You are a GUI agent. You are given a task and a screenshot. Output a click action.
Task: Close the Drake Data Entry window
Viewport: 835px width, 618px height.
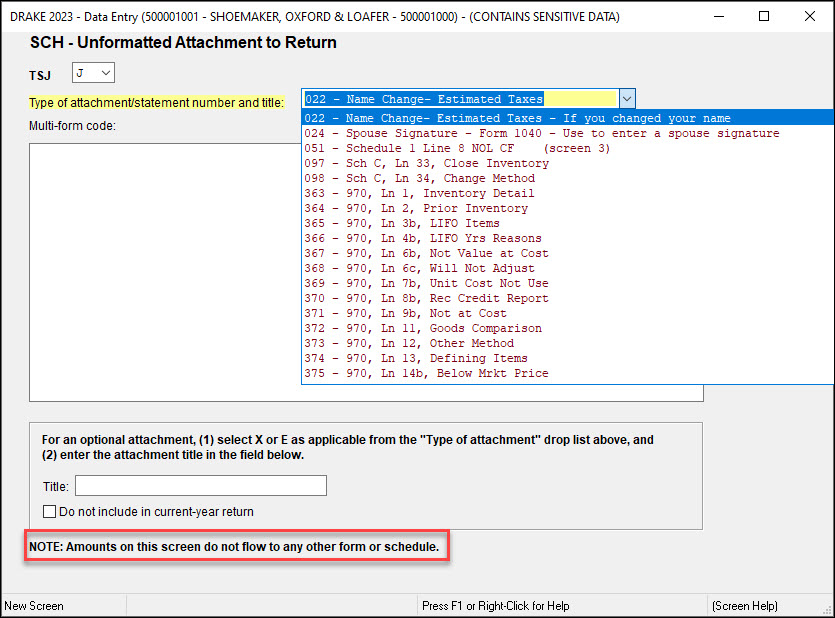point(810,17)
